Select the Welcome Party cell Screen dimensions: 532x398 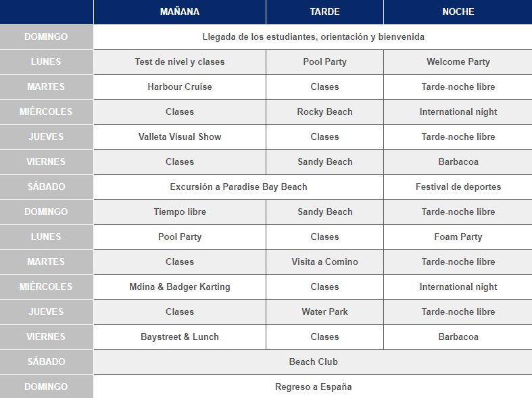pyautogui.click(x=458, y=61)
